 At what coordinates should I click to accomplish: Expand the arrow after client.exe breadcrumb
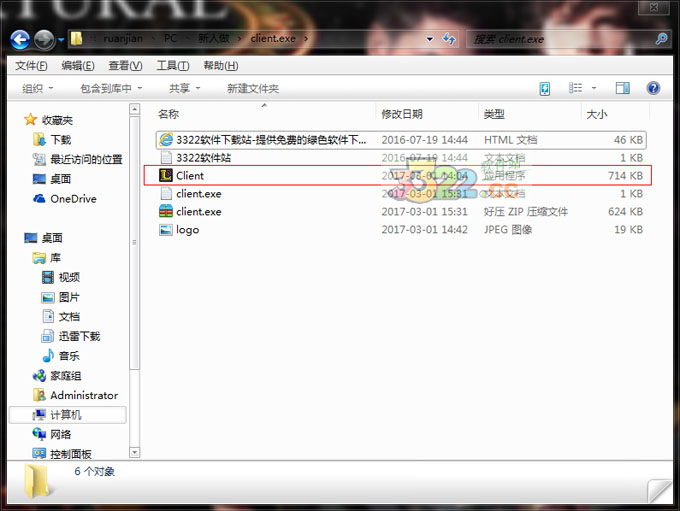point(306,39)
